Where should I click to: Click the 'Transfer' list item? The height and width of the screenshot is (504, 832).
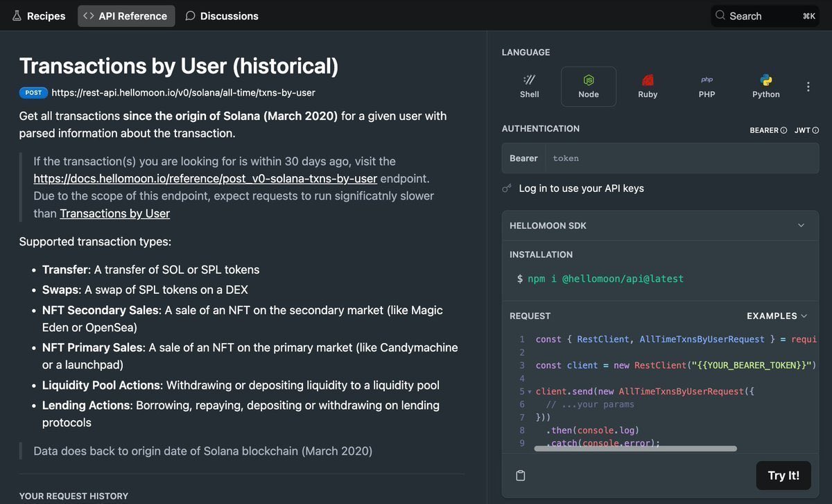pyautogui.click(x=150, y=270)
